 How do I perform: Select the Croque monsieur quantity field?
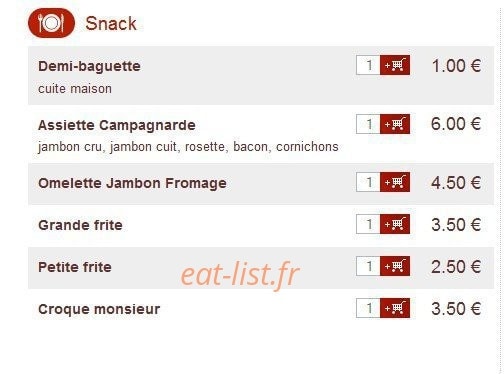[x=368, y=308]
